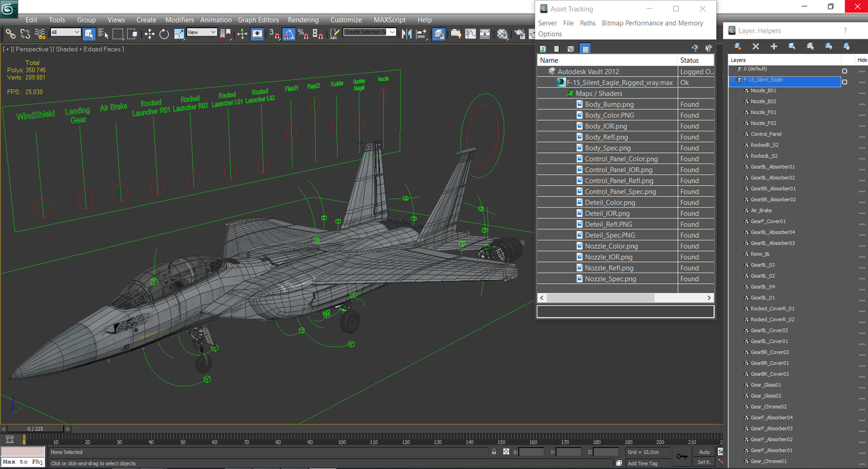Image resolution: width=868 pixels, height=469 pixels.
Task: Click Add selected objects plus icon
Action: 774,46
